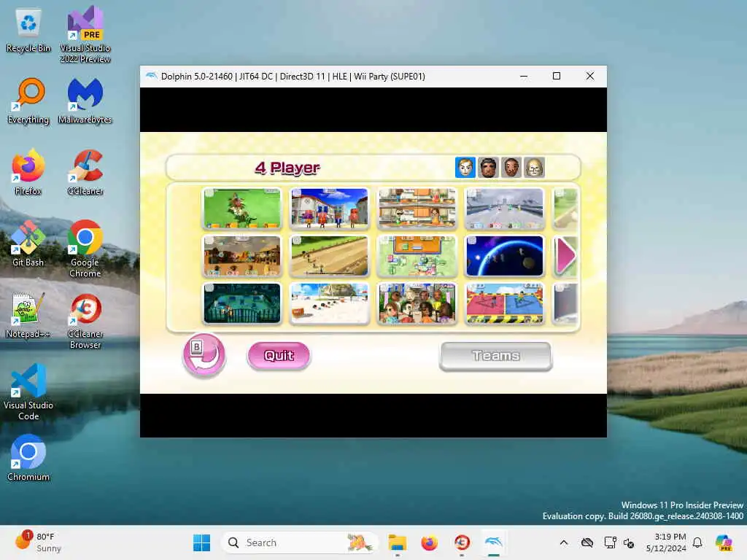The width and height of the screenshot is (747, 560).
Task: Open Visual Studio 2022 Preview shortcut
Action: pos(85,34)
